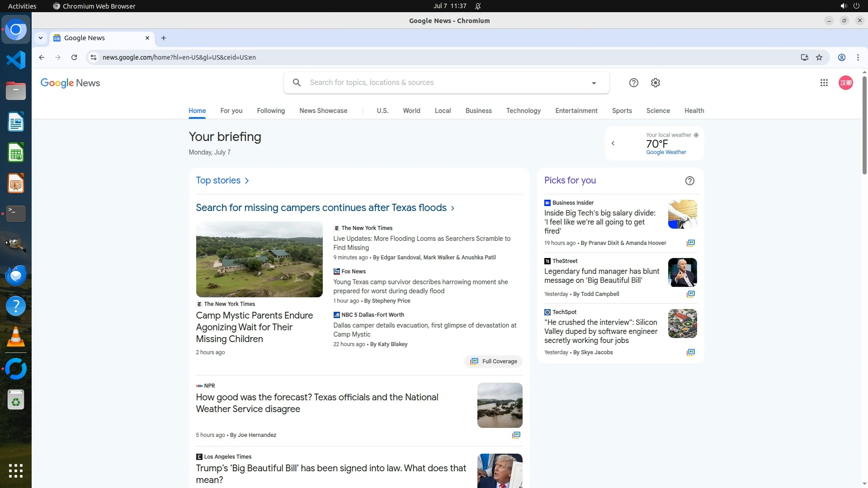Image resolution: width=868 pixels, height=488 pixels.
Task: Click the news search input field
Action: tap(443, 83)
